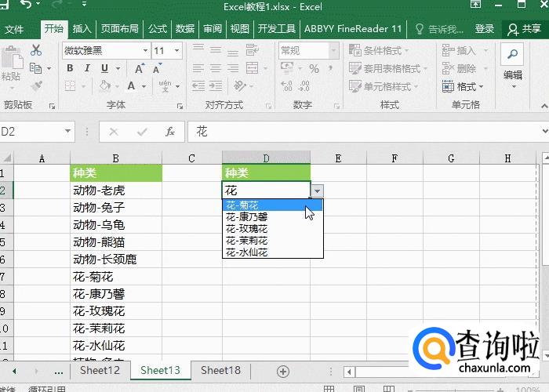Click the increase indent icon
Viewport: 549px width, 392px height.
coord(216,86)
